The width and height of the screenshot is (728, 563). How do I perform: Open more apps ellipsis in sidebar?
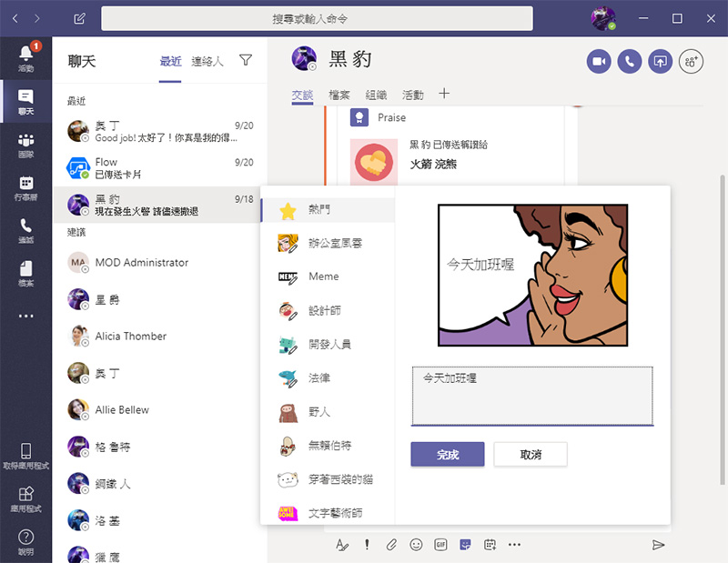26,317
